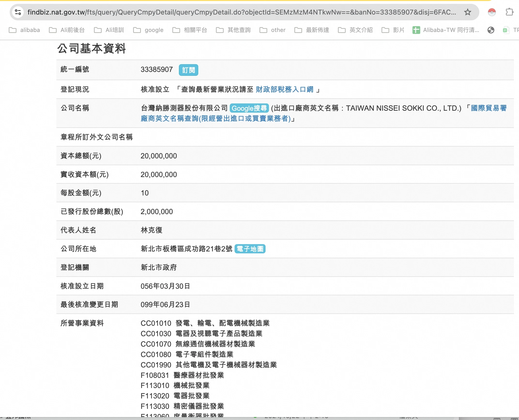
Task: Click the globe bookmark icon
Action: pos(491,30)
